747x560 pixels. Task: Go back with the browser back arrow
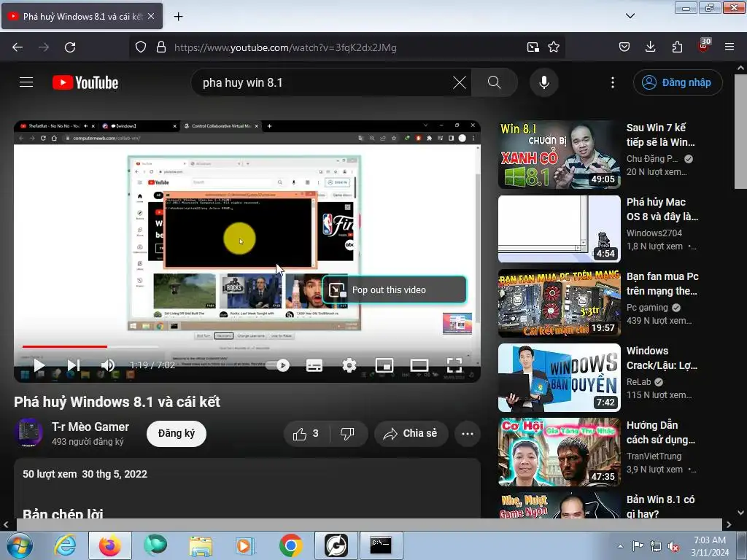(18, 47)
